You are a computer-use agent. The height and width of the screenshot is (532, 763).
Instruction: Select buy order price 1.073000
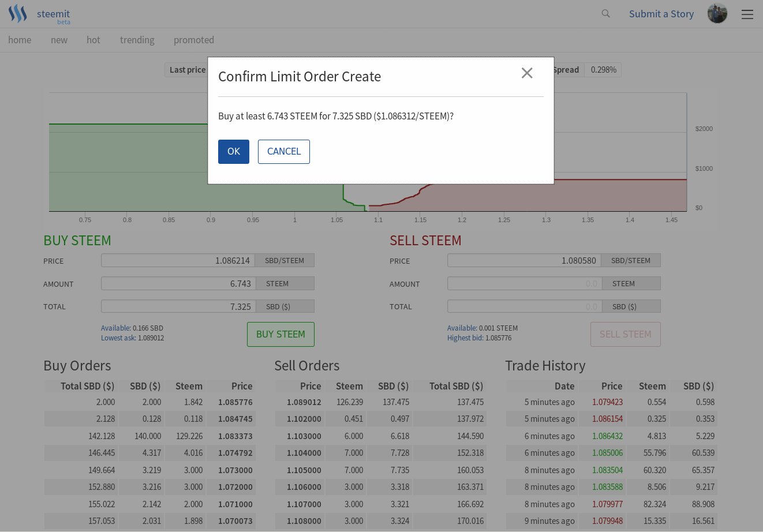[x=235, y=470]
